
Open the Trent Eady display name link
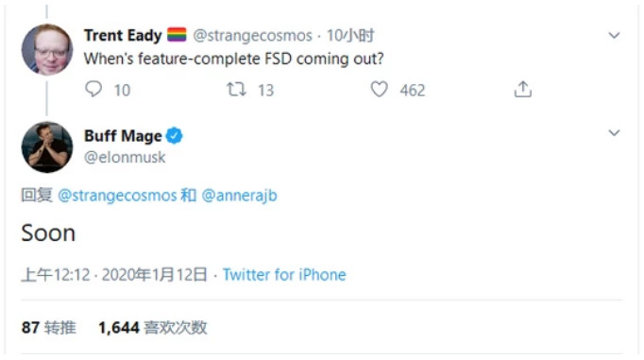(x=123, y=35)
